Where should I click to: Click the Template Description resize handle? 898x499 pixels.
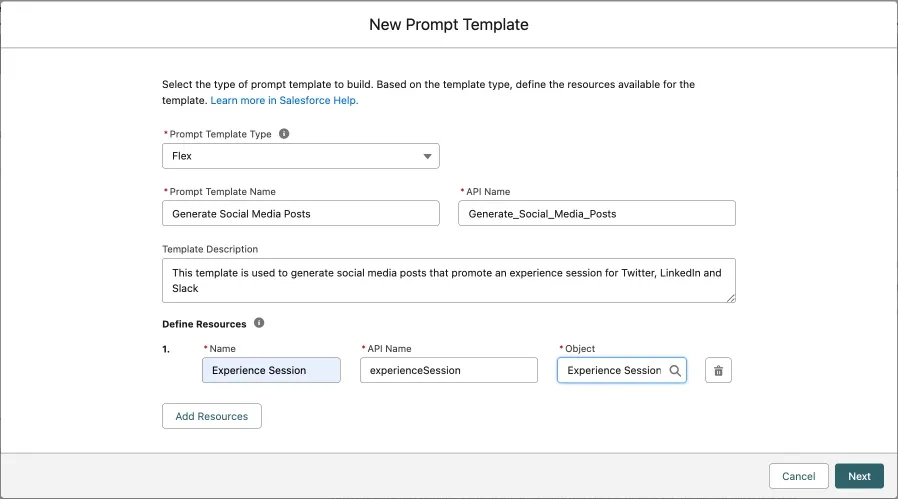(x=731, y=297)
